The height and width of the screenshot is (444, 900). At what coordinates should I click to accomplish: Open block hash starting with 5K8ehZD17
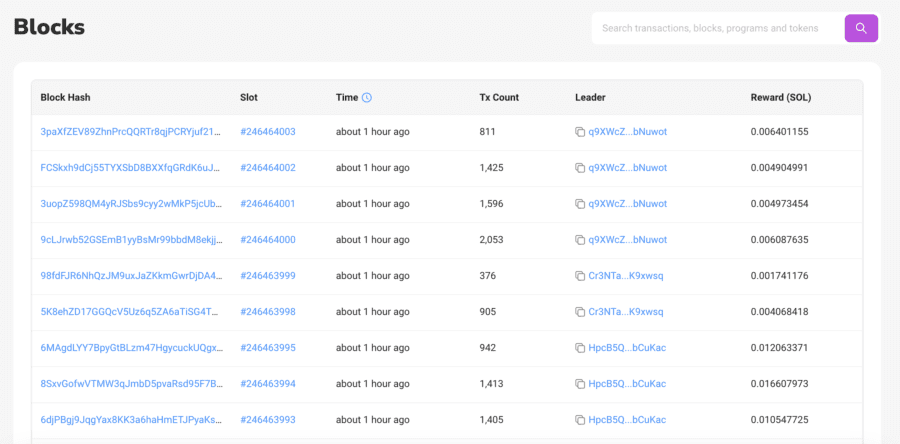coord(131,312)
